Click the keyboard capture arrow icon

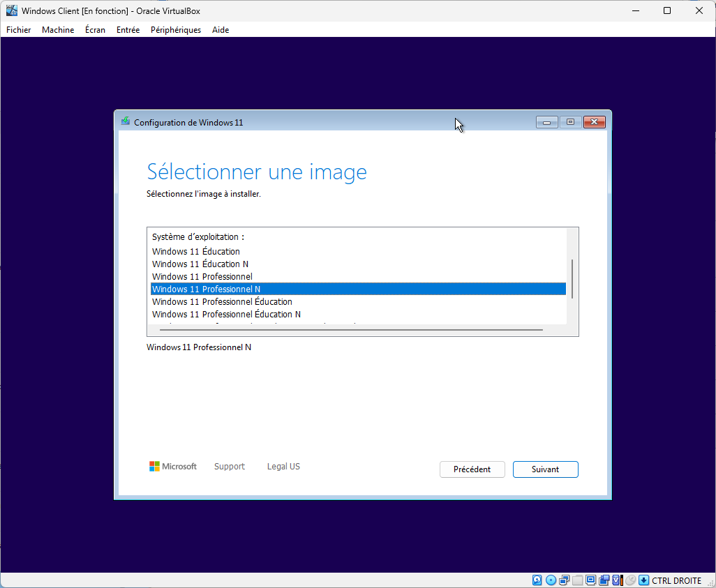[x=644, y=580]
